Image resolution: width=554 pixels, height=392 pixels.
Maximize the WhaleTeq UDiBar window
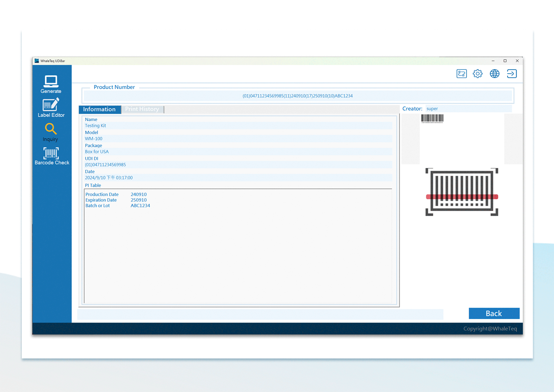coord(505,61)
